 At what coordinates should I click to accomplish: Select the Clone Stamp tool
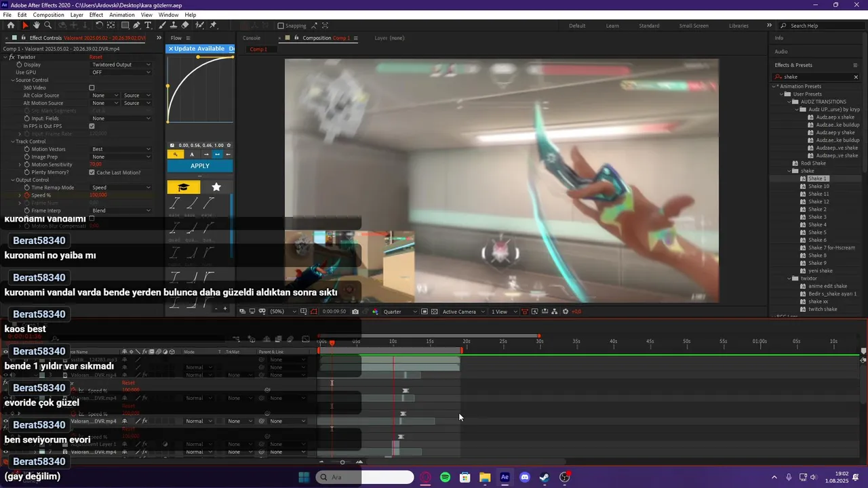pos(174,25)
